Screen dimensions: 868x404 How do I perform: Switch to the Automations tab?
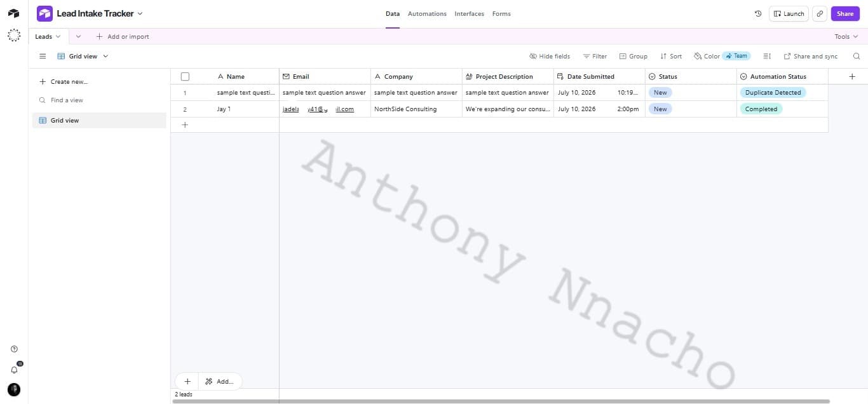pyautogui.click(x=427, y=13)
